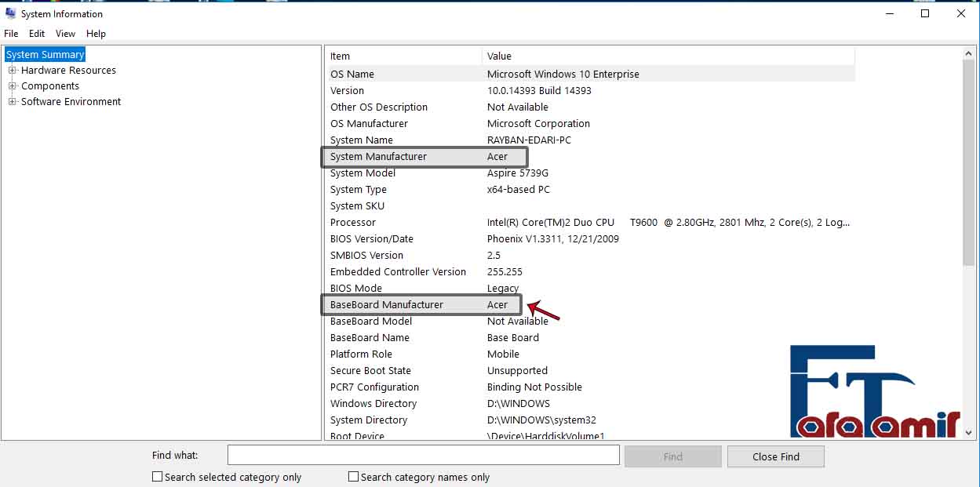Select the Hardware Resources tree item
Screen dimensions: 980x487
(68, 70)
